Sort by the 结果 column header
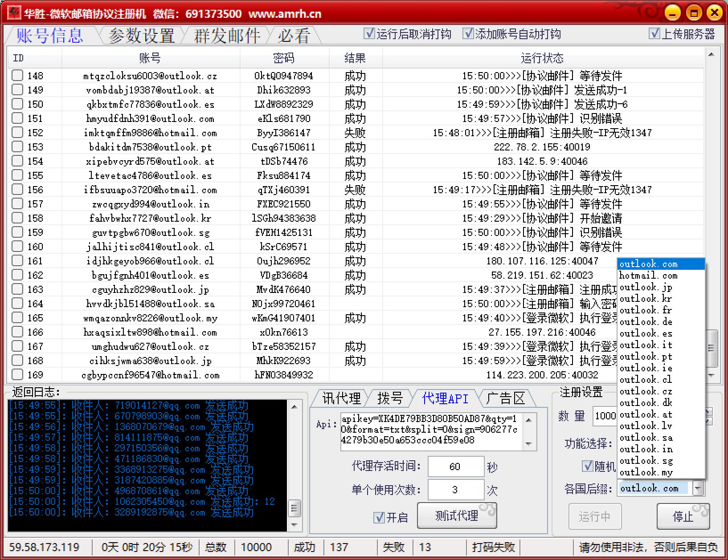This screenshot has width=728, height=560. tap(355, 58)
